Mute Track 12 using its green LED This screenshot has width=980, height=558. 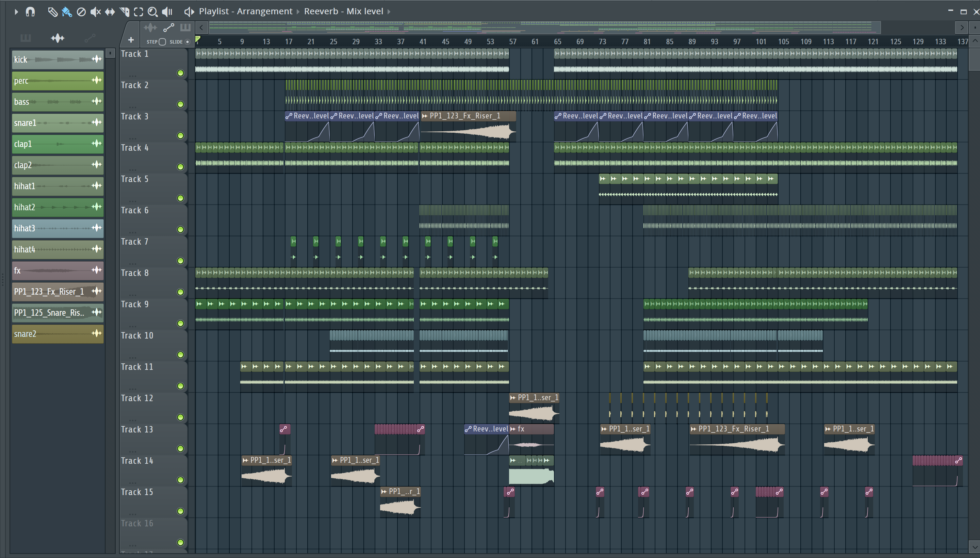(x=180, y=417)
